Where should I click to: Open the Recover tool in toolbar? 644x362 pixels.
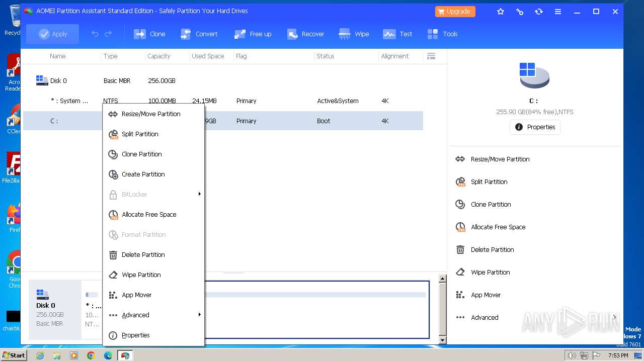tap(305, 34)
